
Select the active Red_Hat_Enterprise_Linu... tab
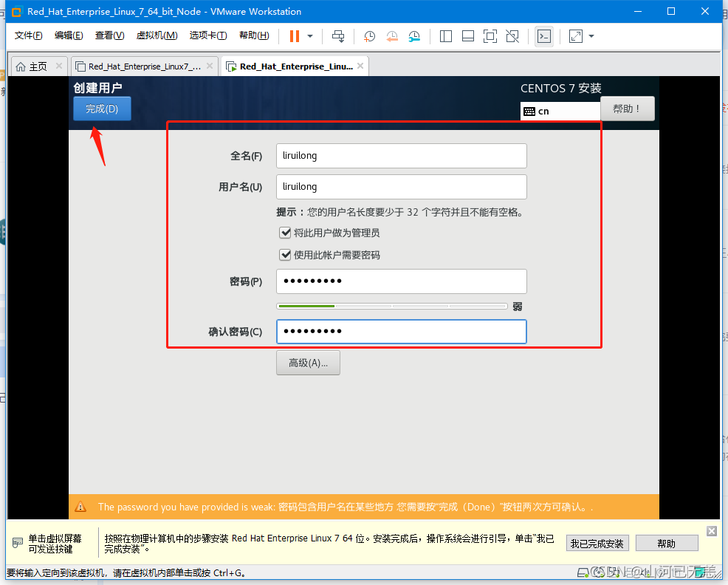pos(296,66)
